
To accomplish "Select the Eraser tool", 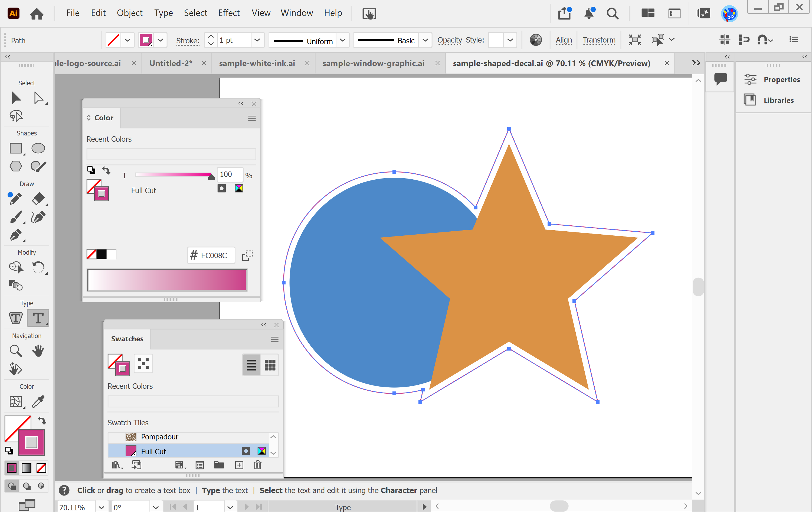I will [38, 199].
